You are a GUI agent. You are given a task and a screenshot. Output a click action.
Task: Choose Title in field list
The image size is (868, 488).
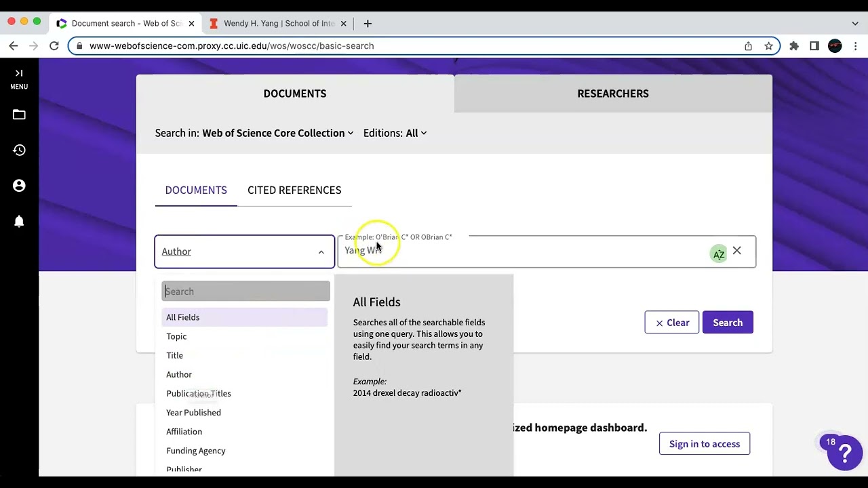[x=244, y=355]
